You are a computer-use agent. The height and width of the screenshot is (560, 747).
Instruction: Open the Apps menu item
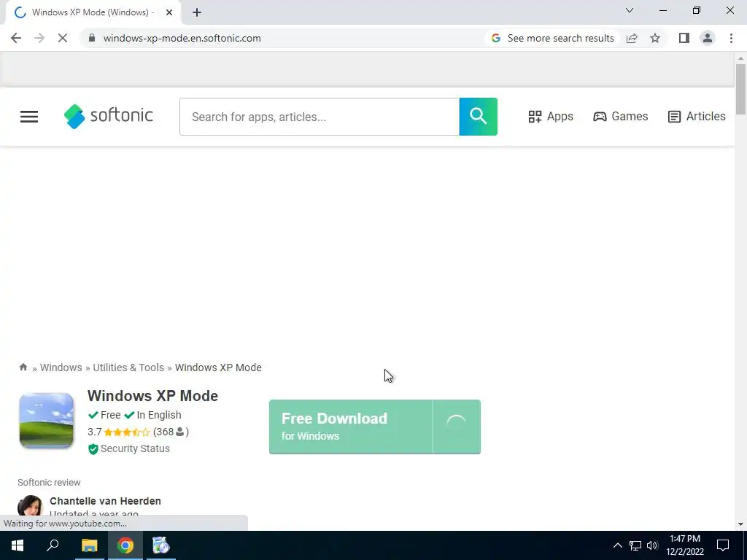click(551, 117)
